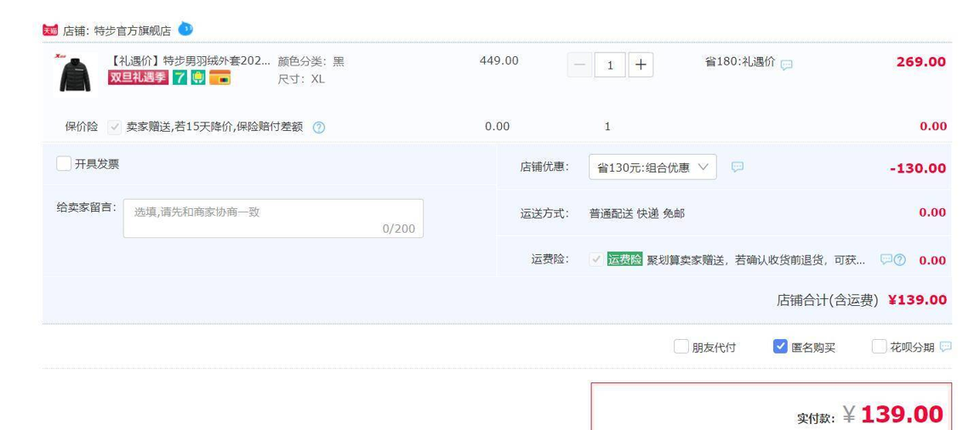Enable the 开具发票 invoice checkbox

64,164
